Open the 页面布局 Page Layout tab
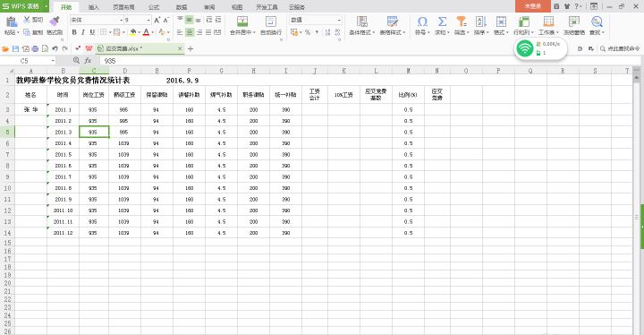Image resolution: width=644 pixels, height=335 pixels. pos(123,7)
